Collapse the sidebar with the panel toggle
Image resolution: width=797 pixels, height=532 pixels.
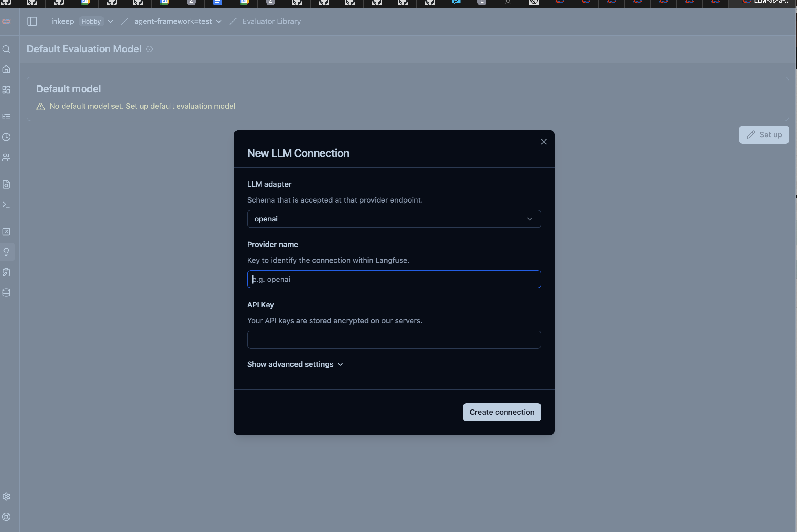[x=32, y=21]
